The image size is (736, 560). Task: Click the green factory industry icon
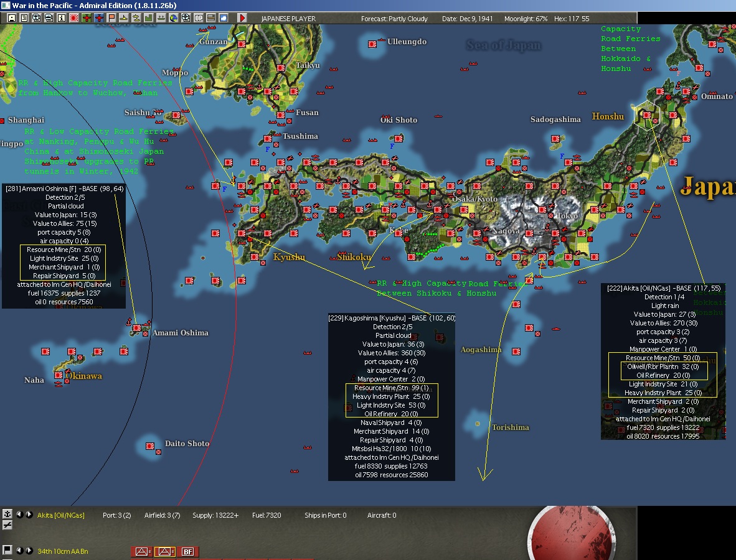point(148,18)
